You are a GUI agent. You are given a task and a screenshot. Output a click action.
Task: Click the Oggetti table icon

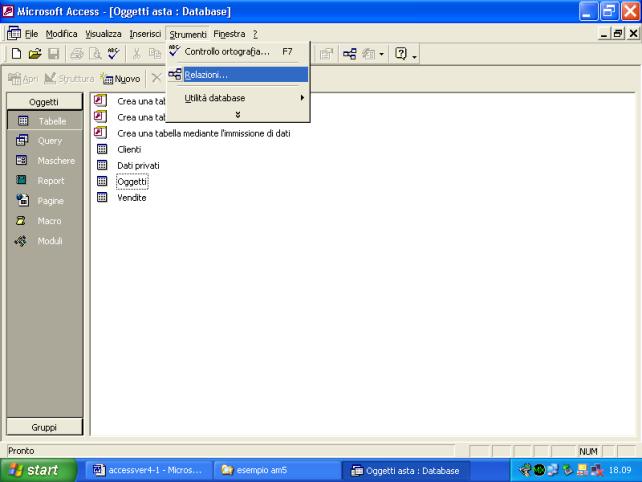(102, 181)
